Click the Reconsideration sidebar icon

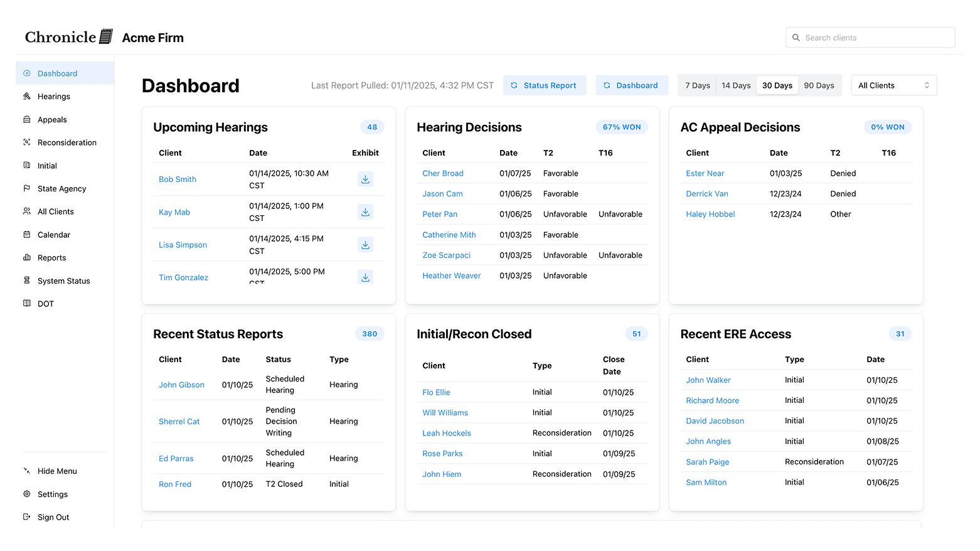tap(26, 142)
